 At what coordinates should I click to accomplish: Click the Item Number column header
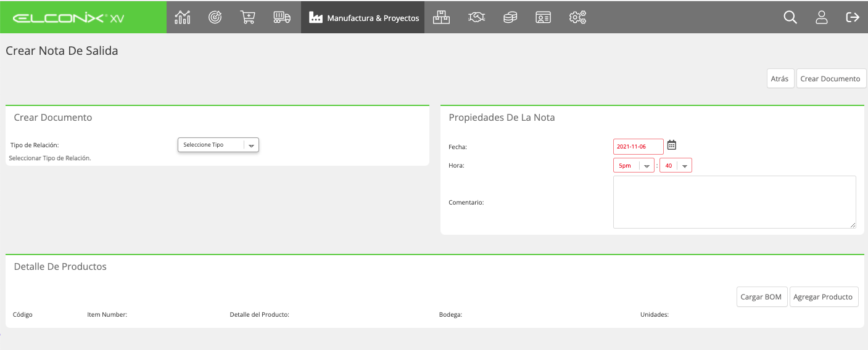pyautogui.click(x=107, y=314)
